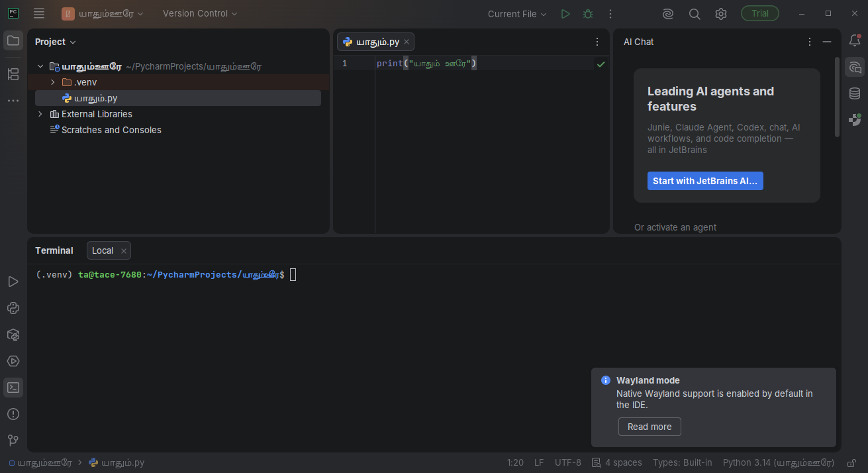The height and width of the screenshot is (473, 868).
Task: Open the Git version control tool window
Action: tap(13, 441)
